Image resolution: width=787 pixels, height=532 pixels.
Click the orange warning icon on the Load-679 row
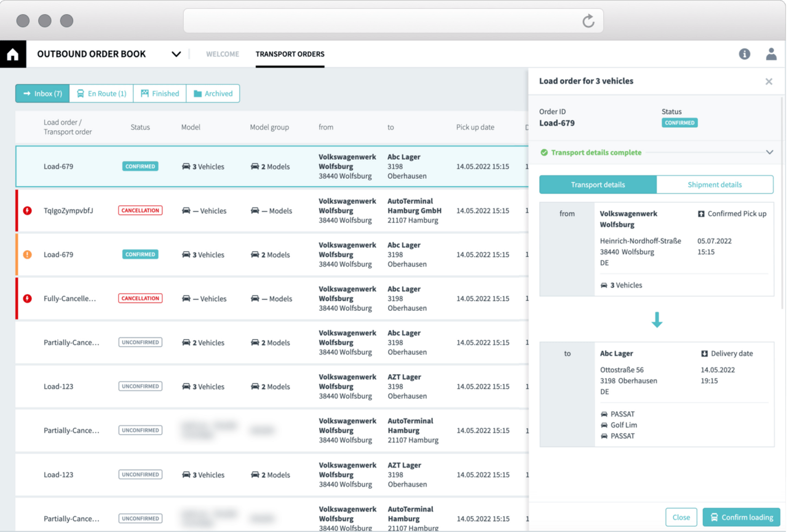click(x=26, y=254)
